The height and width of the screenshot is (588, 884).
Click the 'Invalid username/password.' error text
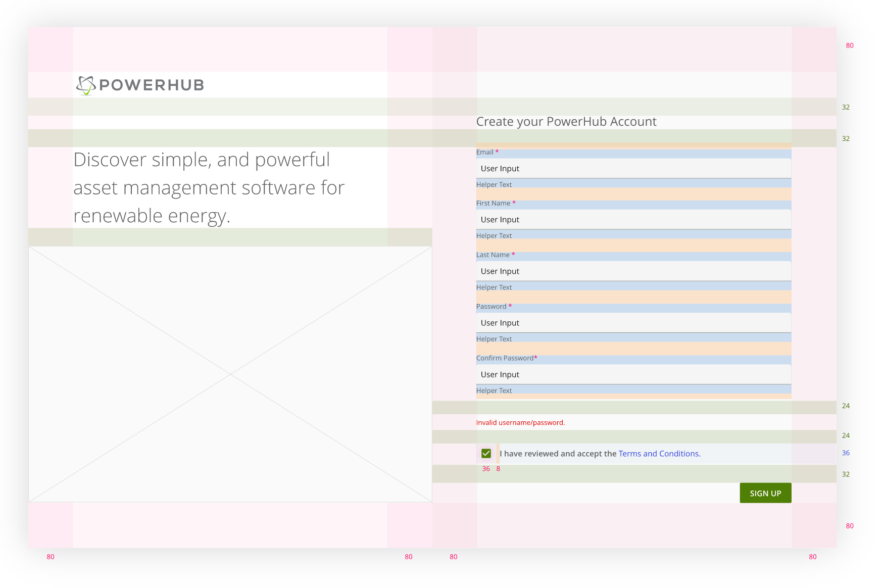(520, 423)
